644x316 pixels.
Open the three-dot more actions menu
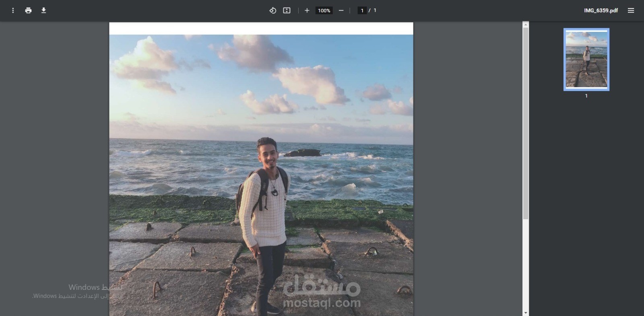13,10
